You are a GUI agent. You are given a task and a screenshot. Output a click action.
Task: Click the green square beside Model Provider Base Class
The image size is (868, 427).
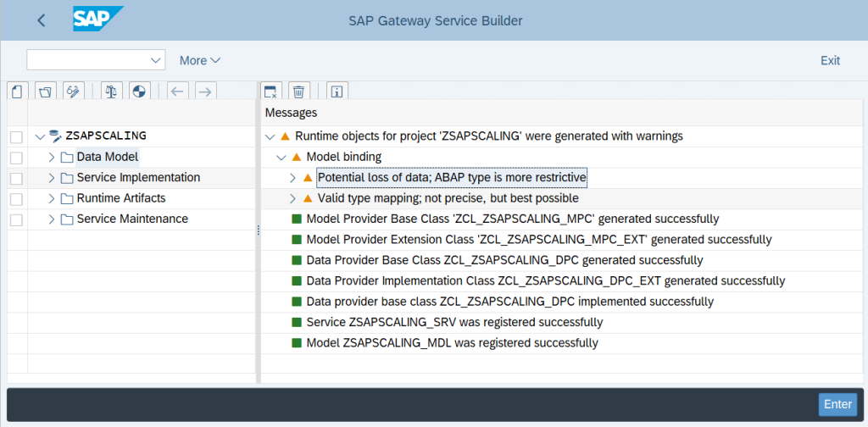pos(296,219)
